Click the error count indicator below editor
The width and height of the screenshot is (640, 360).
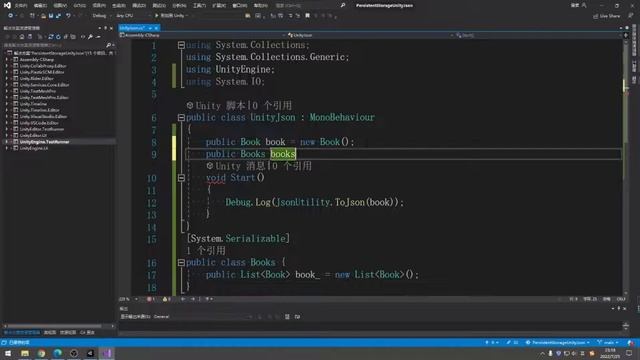(151, 299)
